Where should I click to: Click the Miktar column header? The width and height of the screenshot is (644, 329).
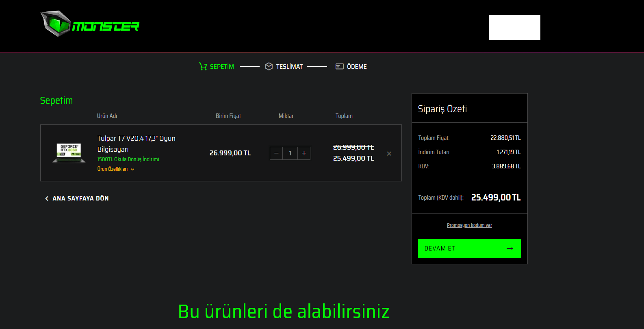[x=286, y=116]
